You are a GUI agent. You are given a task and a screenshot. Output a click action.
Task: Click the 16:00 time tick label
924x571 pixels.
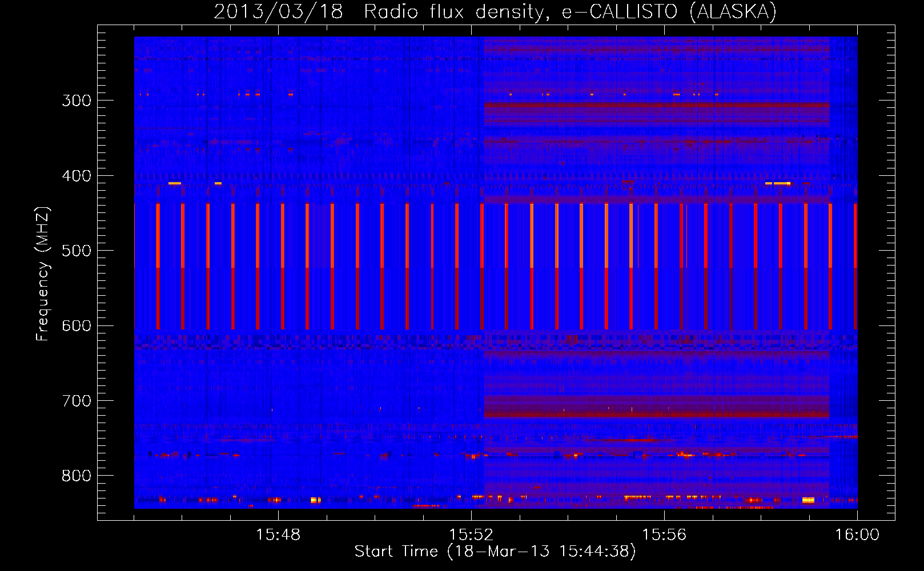click(857, 534)
